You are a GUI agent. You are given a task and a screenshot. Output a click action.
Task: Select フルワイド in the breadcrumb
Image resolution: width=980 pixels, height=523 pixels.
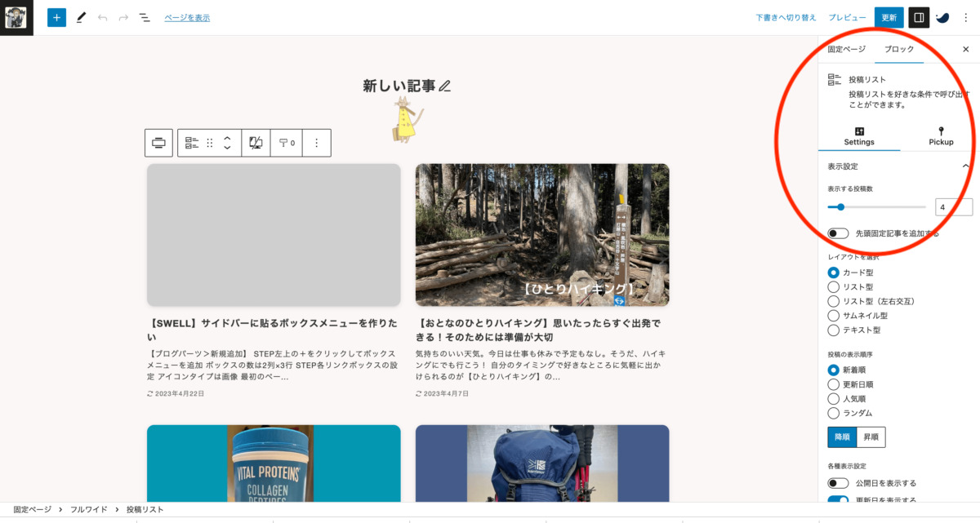88,509
